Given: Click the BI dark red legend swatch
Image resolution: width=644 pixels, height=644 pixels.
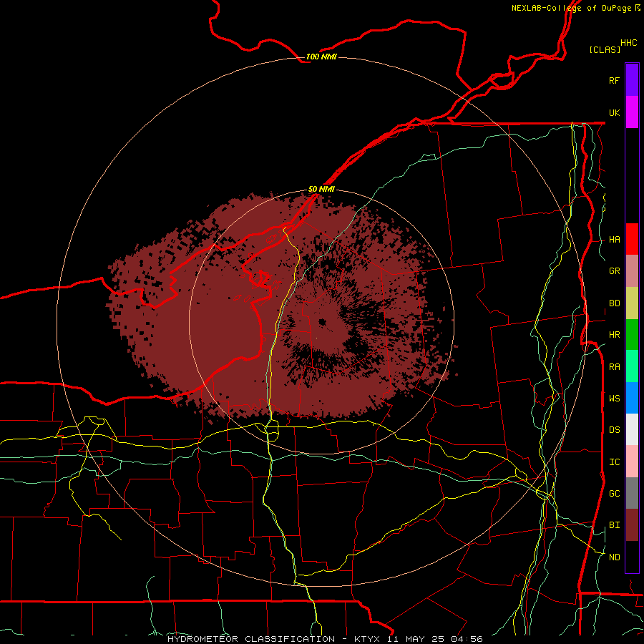Looking at the screenshot, I should click(632, 525).
